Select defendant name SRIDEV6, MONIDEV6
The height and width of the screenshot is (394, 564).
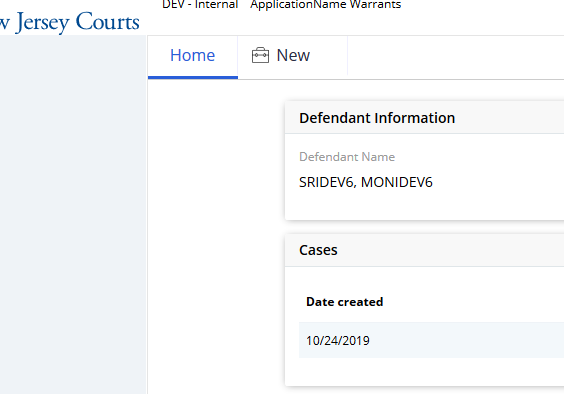tap(365, 182)
